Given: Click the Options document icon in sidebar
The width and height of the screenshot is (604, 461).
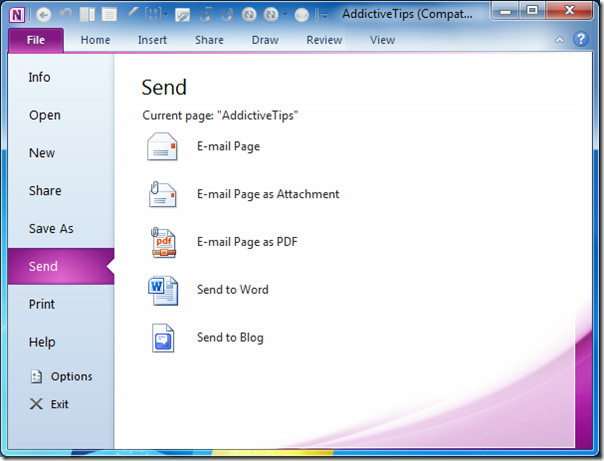Looking at the screenshot, I should pos(36,376).
